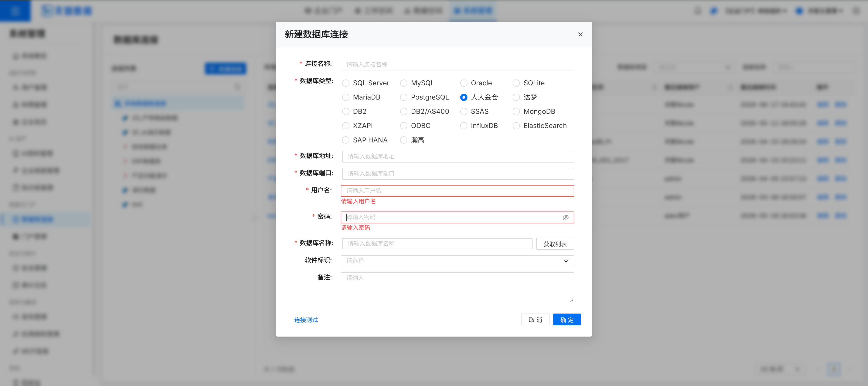
Task: Click the 数据库名称 input box
Action: tap(437, 244)
